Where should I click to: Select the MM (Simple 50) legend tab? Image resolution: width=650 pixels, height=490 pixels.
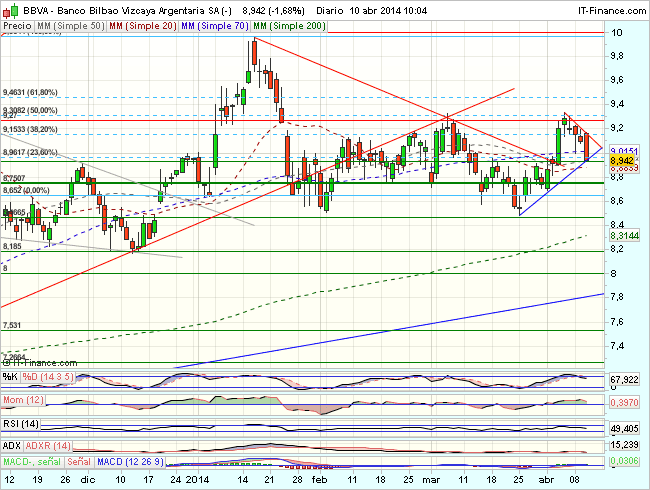(x=70, y=26)
